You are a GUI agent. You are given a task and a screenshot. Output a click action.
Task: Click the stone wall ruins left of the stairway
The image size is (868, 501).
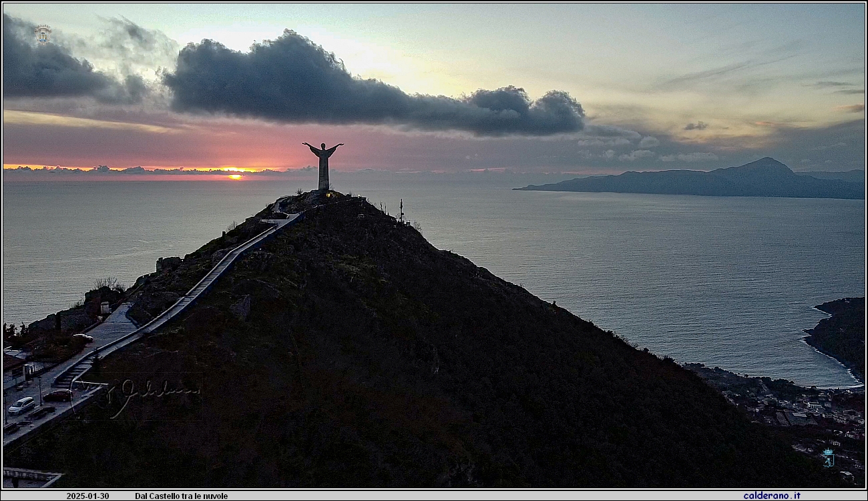pyautogui.click(x=168, y=264)
